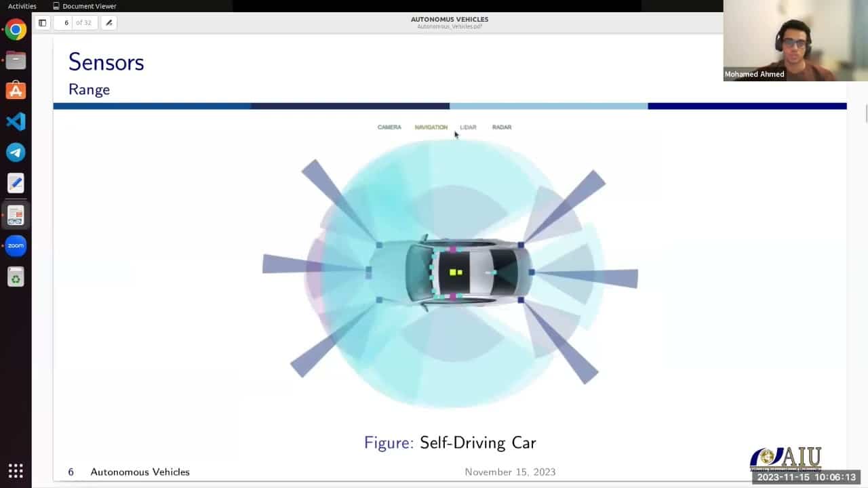The height and width of the screenshot is (488, 868).
Task: Click the RADAR legend label
Action: pos(502,127)
